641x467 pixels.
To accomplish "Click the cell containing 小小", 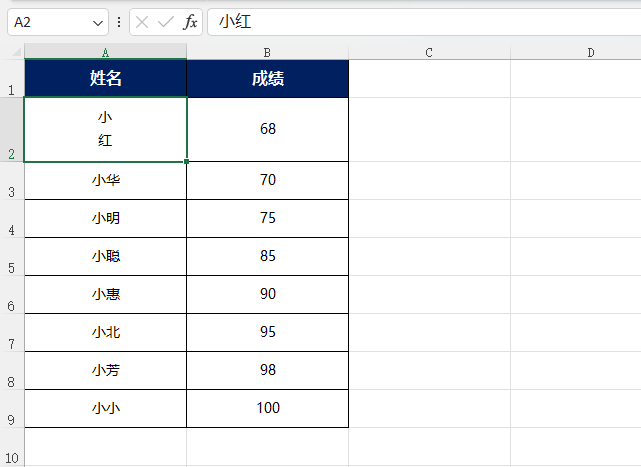I will [x=105, y=409].
